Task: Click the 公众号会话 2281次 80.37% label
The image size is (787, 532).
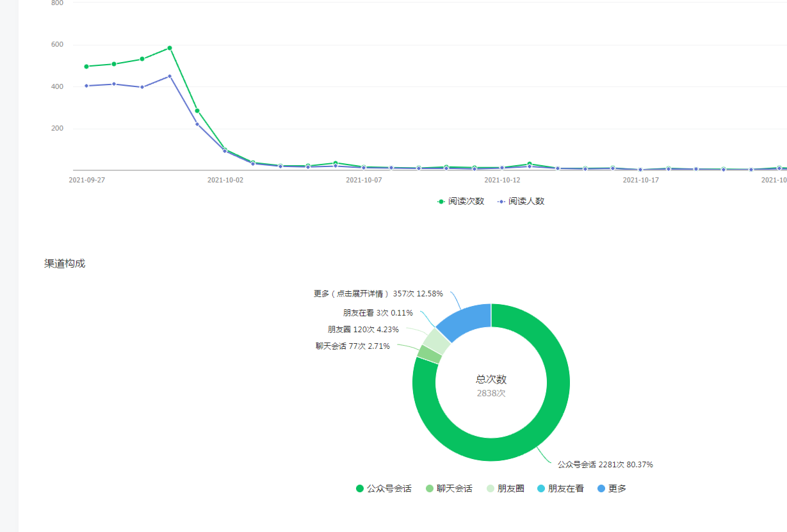Action: point(605,465)
